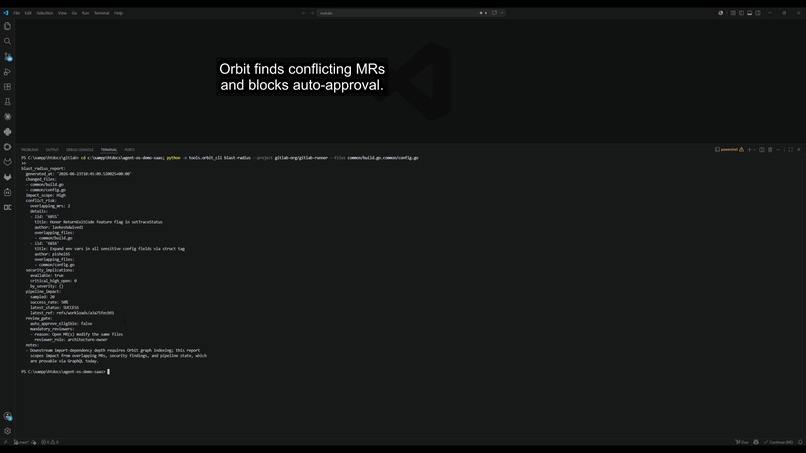Open the Python extension view
The height and width of the screenshot is (453, 806).
pyautogui.click(x=7, y=132)
